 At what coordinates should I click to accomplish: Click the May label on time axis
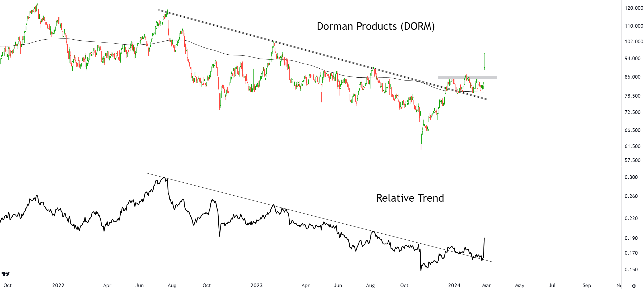520,285
